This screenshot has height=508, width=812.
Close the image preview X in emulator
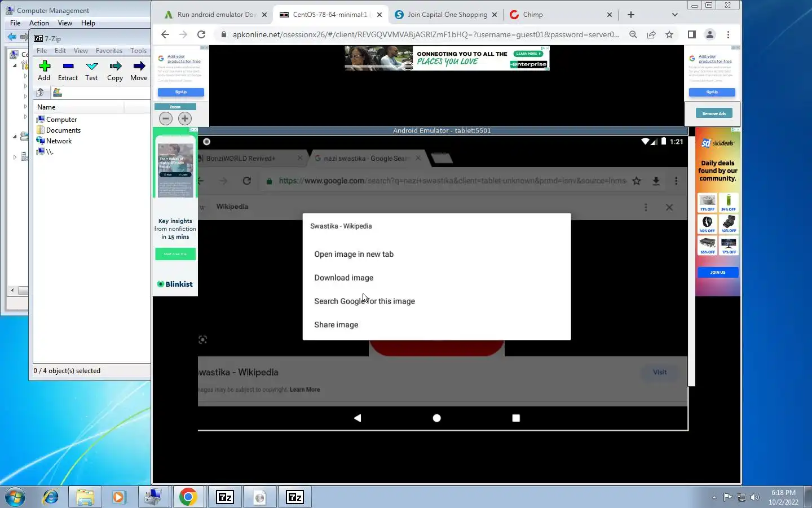669,207
